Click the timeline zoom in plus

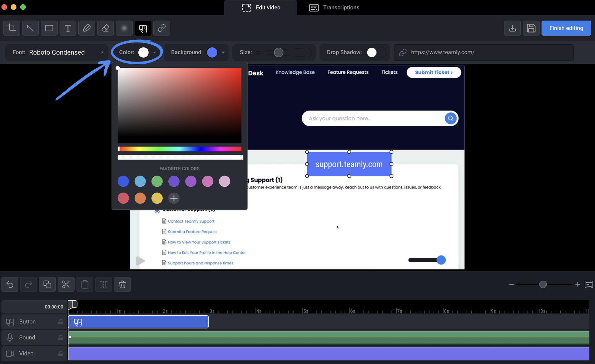point(578,284)
